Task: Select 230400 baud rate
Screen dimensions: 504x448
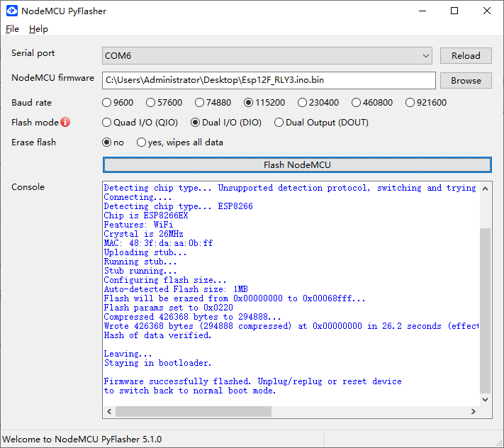Action: click(318, 103)
